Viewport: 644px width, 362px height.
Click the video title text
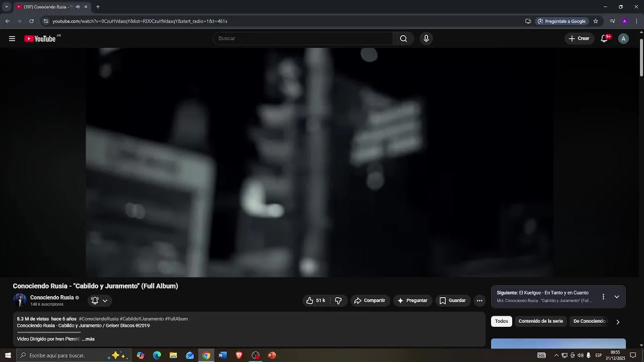pyautogui.click(x=96, y=286)
